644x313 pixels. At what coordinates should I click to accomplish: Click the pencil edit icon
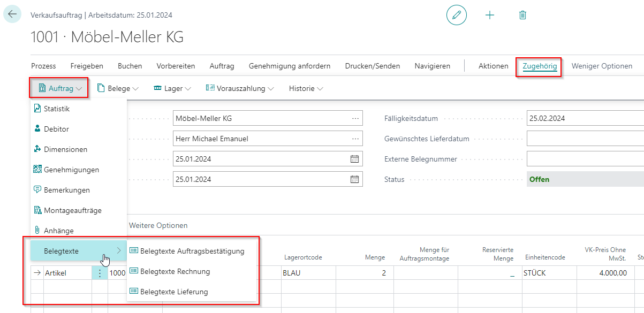pos(456,15)
